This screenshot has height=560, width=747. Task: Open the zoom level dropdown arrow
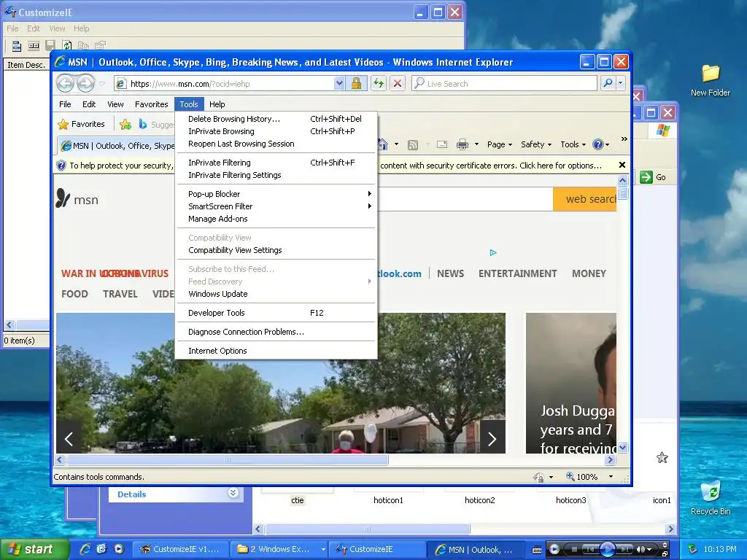pyautogui.click(x=611, y=477)
